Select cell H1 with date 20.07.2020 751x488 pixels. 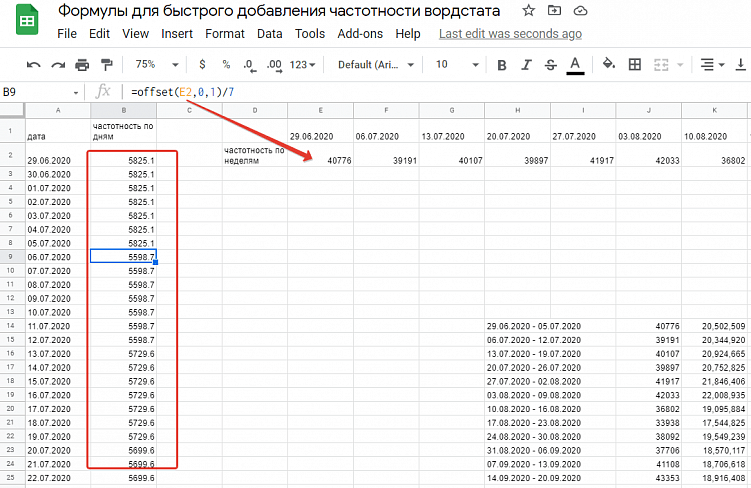517,130
